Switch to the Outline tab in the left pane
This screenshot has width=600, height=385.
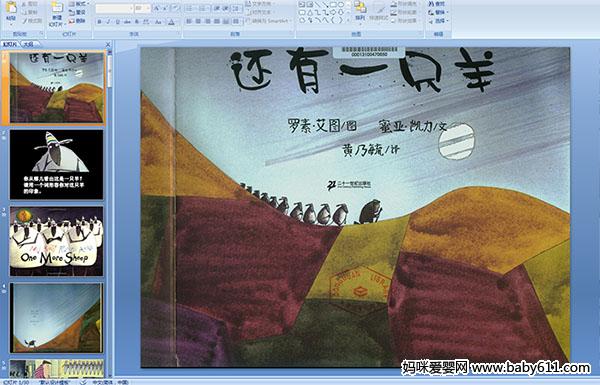click(x=29, y=44)
